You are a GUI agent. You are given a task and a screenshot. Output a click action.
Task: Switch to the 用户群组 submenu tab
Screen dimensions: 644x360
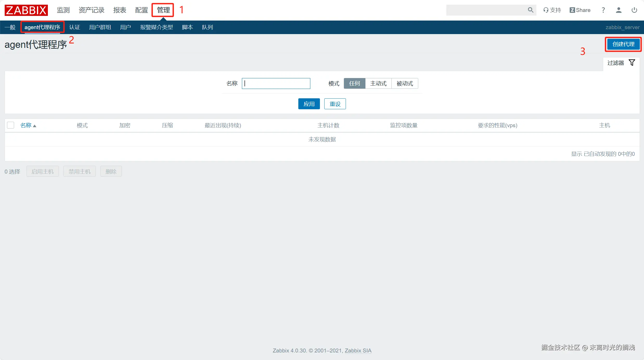100,27
